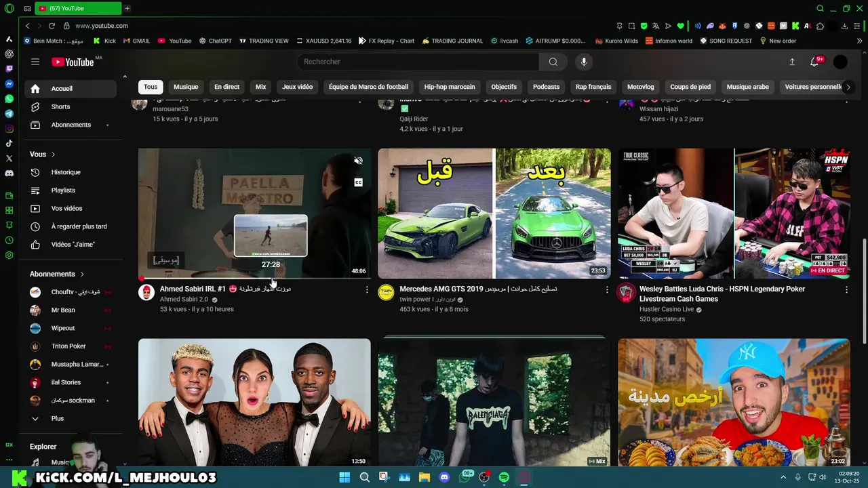Image resolution: width=868 pixels, height=488 pixels.
Task: Click the Hustler Casino Live channel name
Action: tap(667, 309)
